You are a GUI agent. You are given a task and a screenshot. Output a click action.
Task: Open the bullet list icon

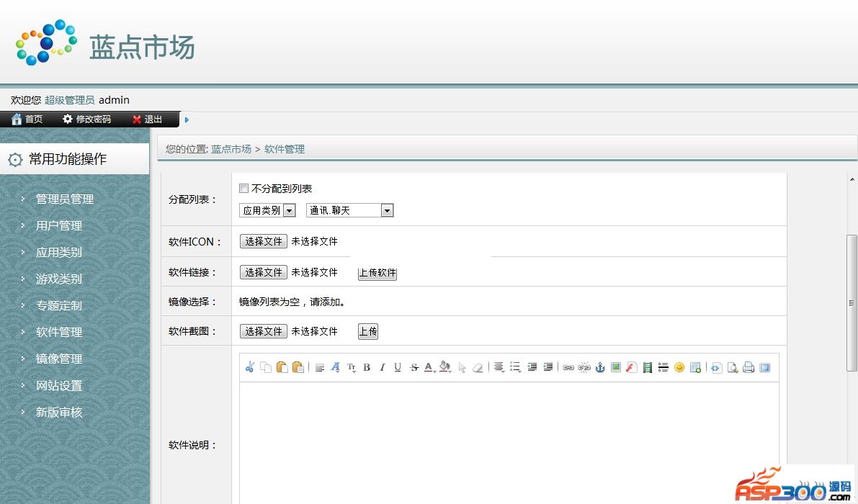pyautogui.click(x=515, y=367)
